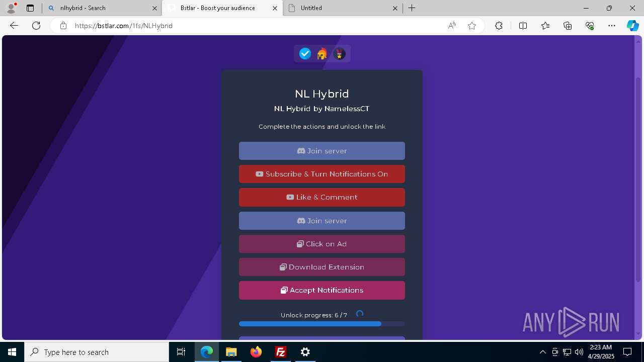View site information lock icon

point(63,26)
